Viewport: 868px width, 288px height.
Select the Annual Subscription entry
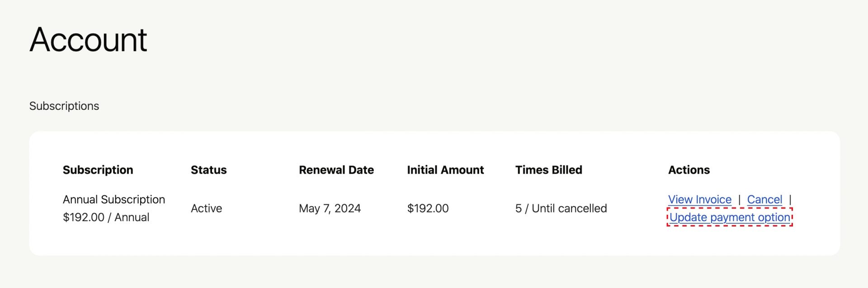pos(114,199)
